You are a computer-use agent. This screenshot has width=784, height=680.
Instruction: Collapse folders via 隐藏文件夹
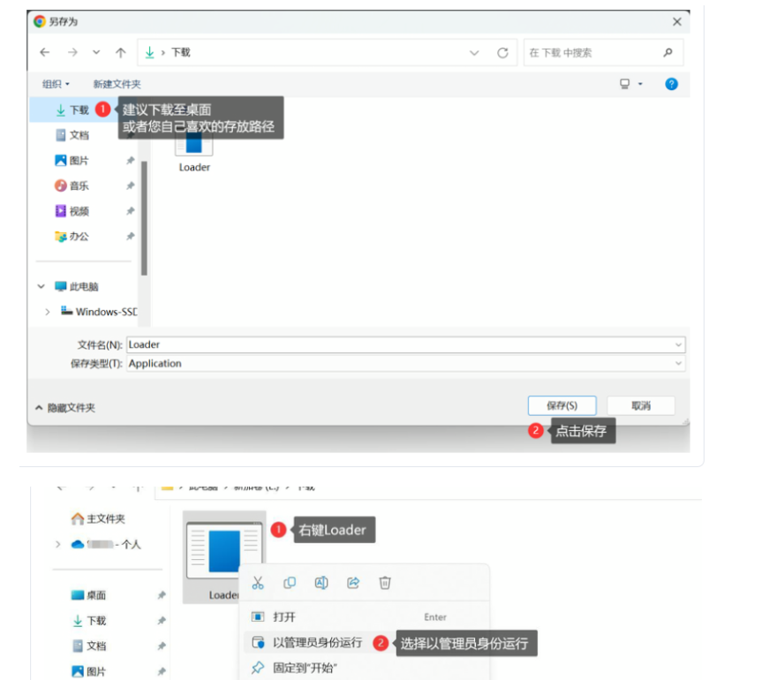(x=64, y=408)
